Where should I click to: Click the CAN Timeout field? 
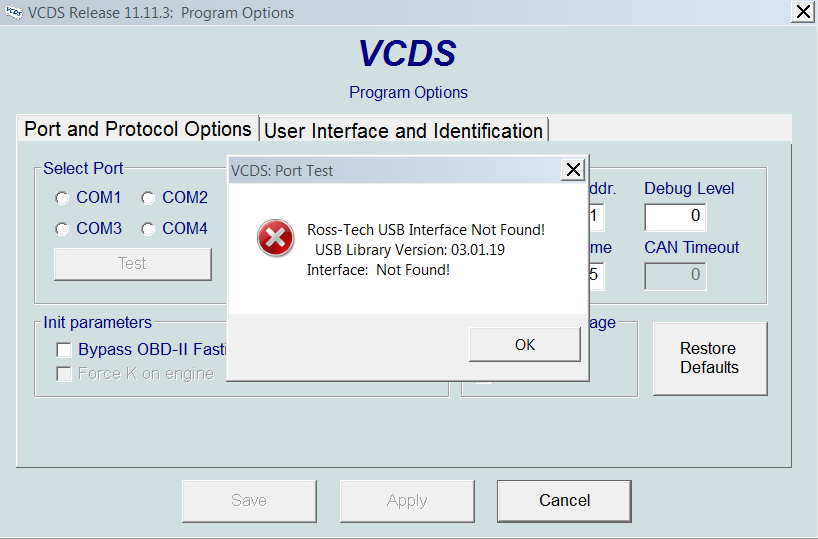[675, 276]
